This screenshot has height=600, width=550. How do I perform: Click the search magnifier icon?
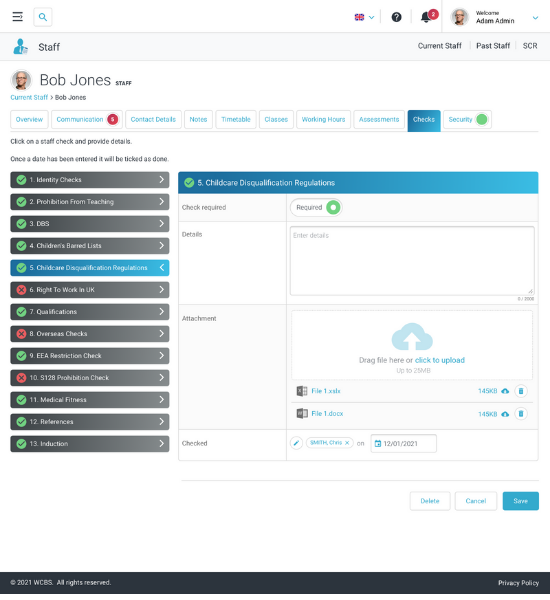click(43, 17)
